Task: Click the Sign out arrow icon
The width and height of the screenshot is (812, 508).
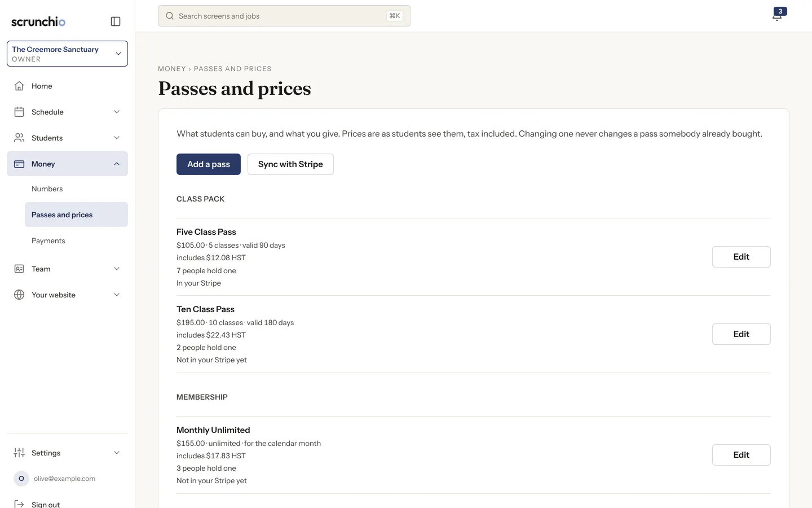Action: click(19, 504)
